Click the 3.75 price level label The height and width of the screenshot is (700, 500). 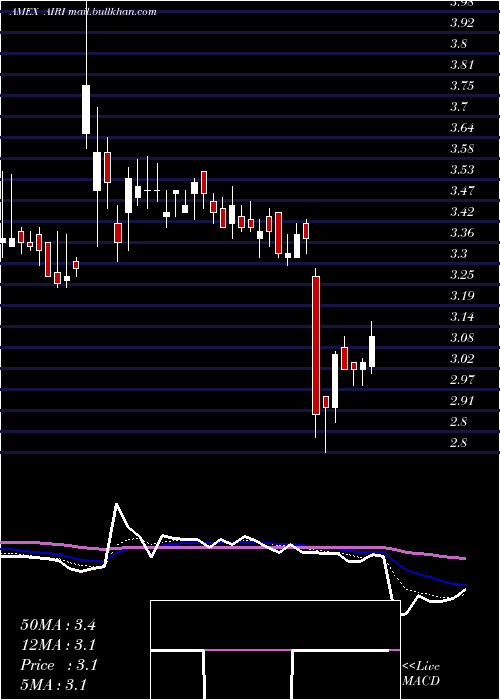pos(462,86)
